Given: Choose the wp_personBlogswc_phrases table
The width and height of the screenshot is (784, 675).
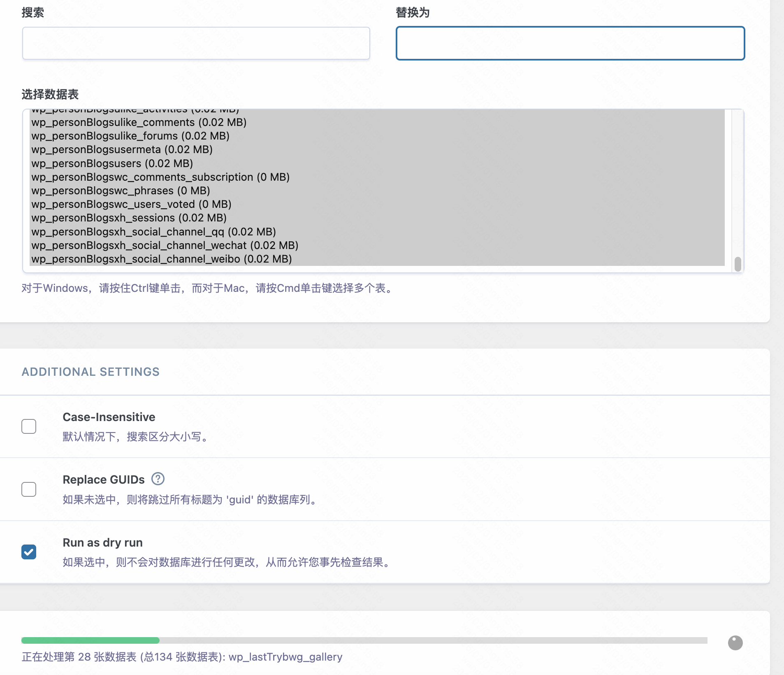Looking at the screenshot, I should (121, 191).
